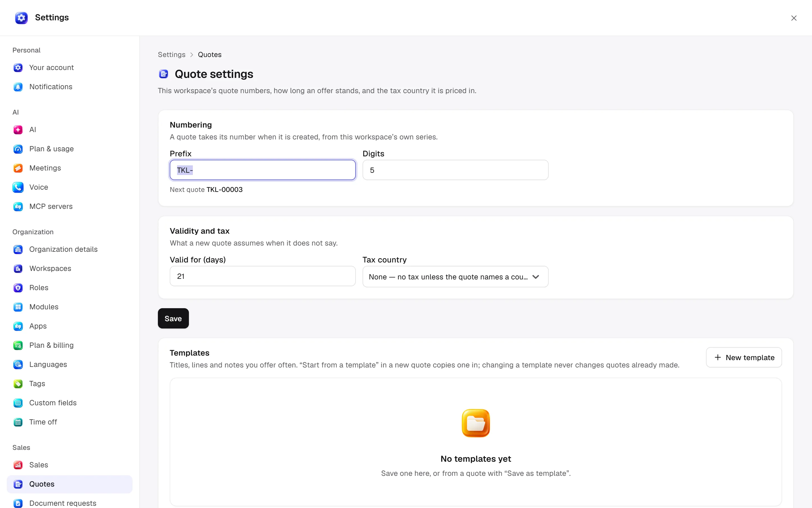
Task: Open Languages settings
Action: tap(69, 364)
